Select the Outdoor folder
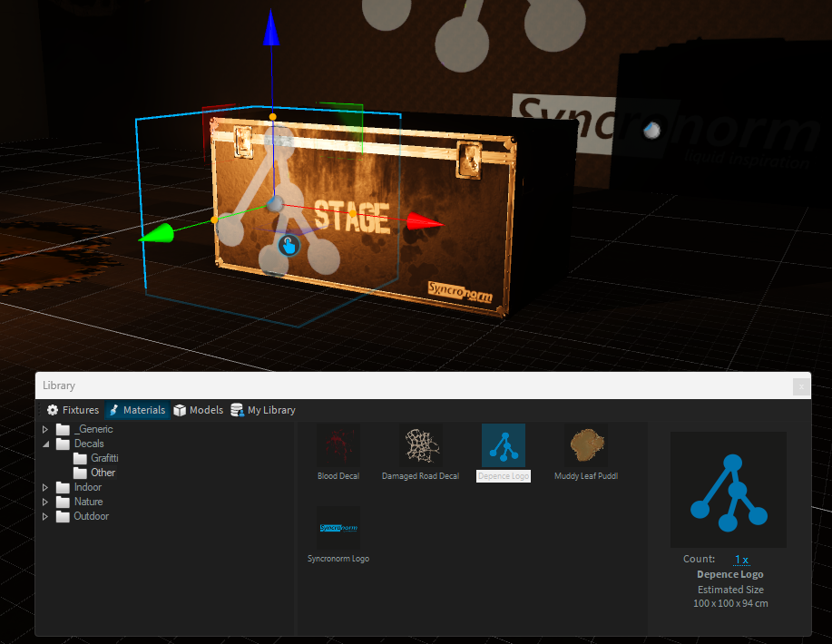This screenshot has height=644, width=832. click(83, 515)
